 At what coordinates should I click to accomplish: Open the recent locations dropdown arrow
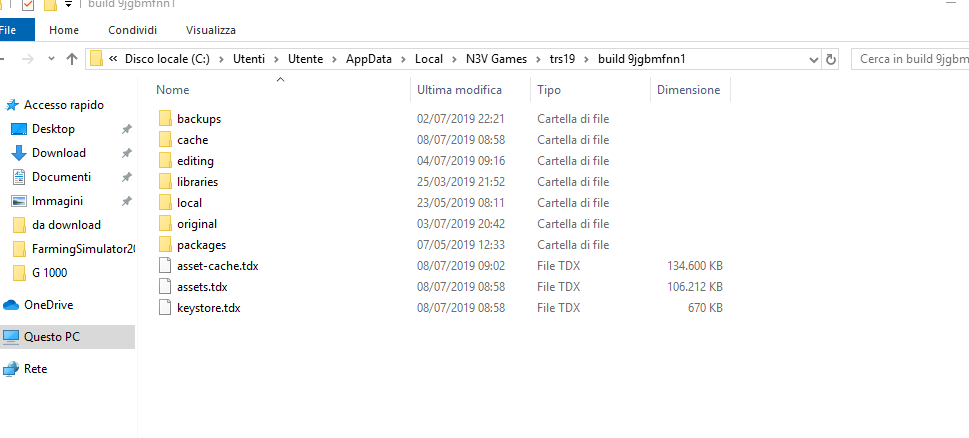pyautogui.click(x=51, y=59)
